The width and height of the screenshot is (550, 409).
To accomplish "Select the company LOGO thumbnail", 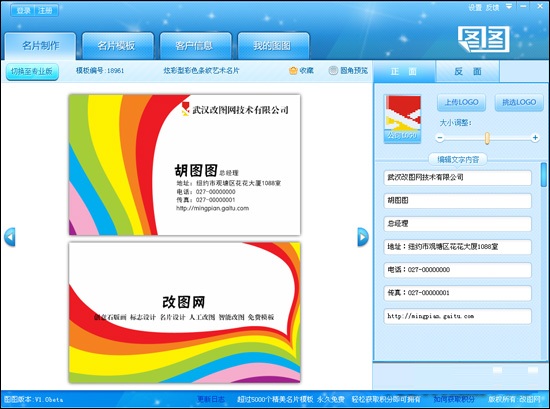I will 403,119.
